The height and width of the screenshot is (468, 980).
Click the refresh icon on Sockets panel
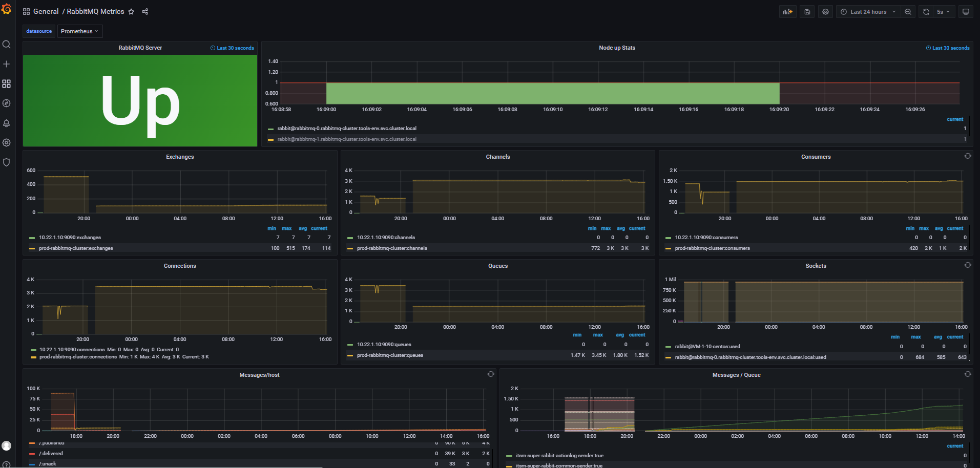click(968, 265)
